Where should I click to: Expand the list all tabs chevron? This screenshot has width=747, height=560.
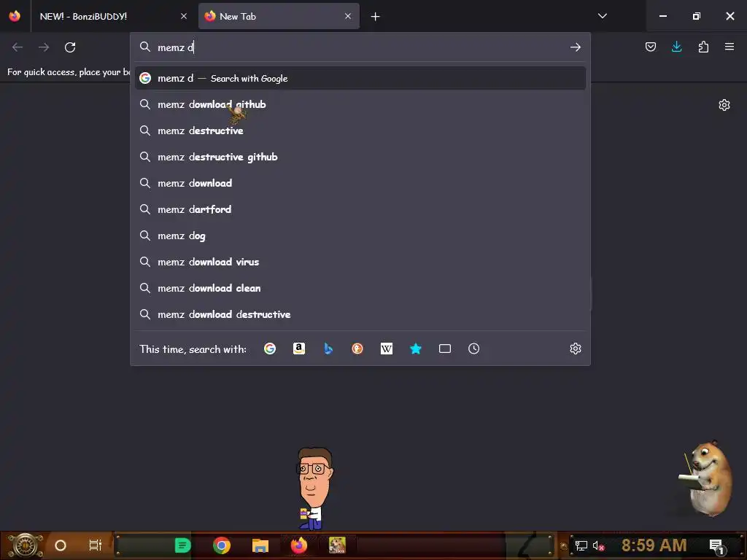pyautogui.click(x=602, y=16)
